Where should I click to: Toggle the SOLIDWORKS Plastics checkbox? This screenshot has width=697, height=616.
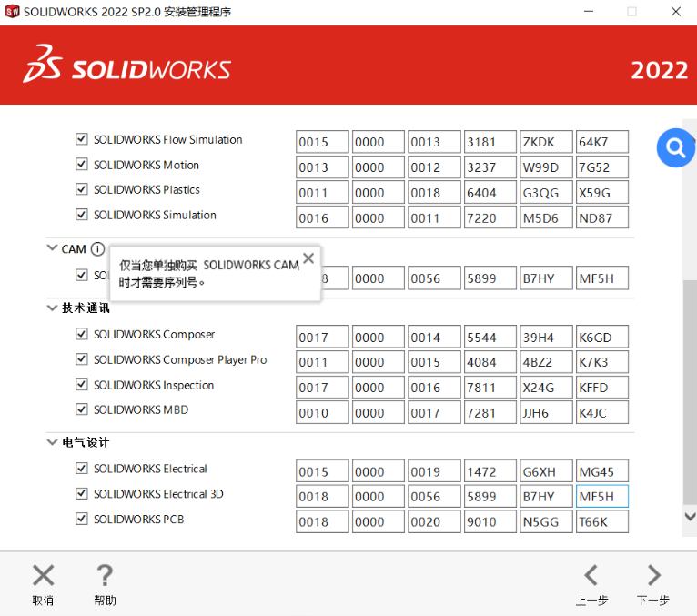pos(81,189)
